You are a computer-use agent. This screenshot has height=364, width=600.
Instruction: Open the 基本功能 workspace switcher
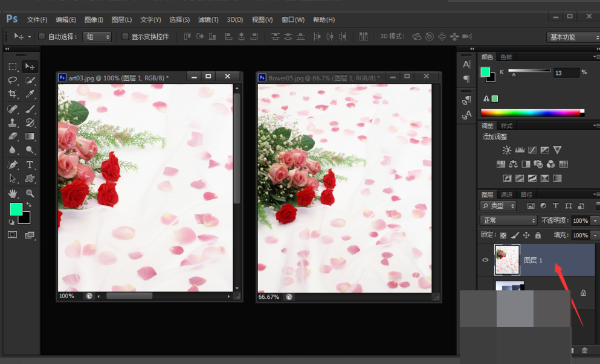click(x=573, y=37)
